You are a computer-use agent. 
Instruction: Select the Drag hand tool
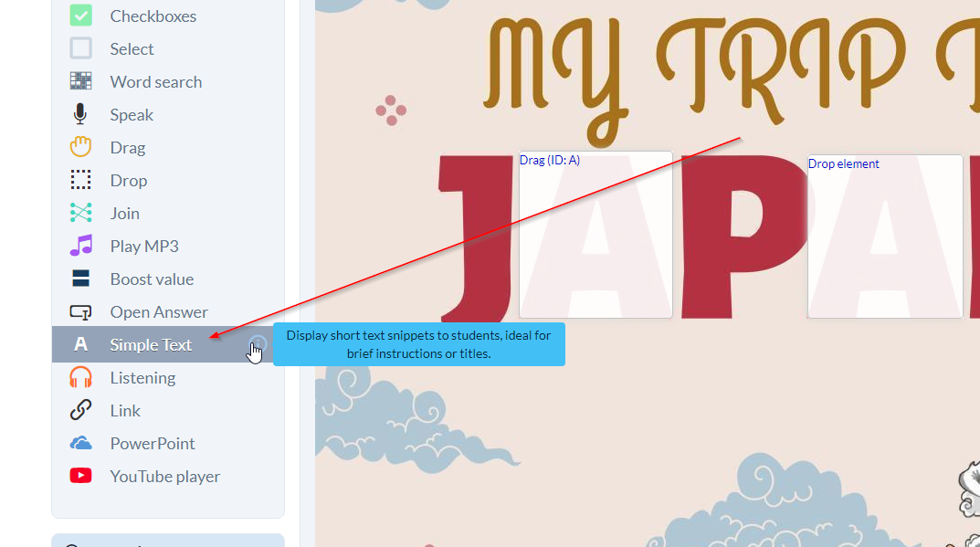[x=81, y=148]
